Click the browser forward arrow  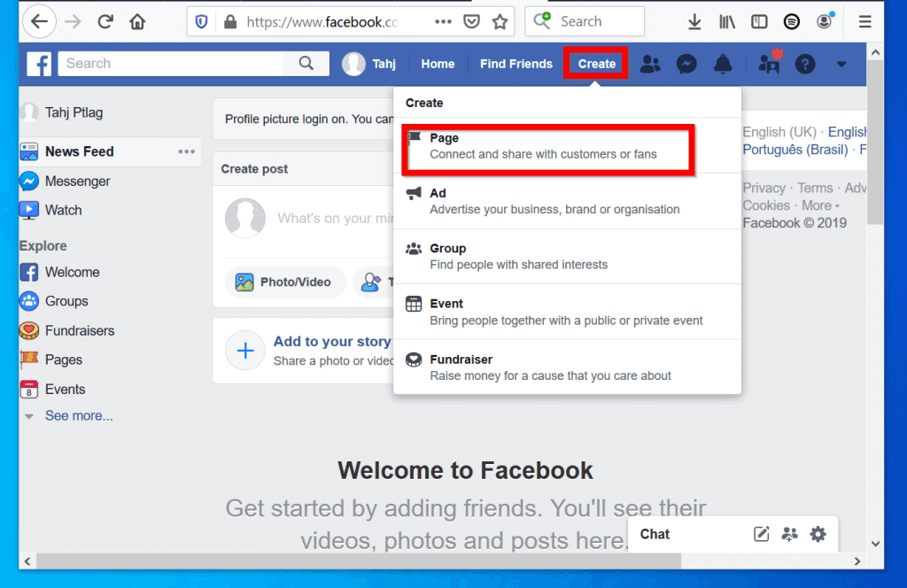(x=73, y=22)
